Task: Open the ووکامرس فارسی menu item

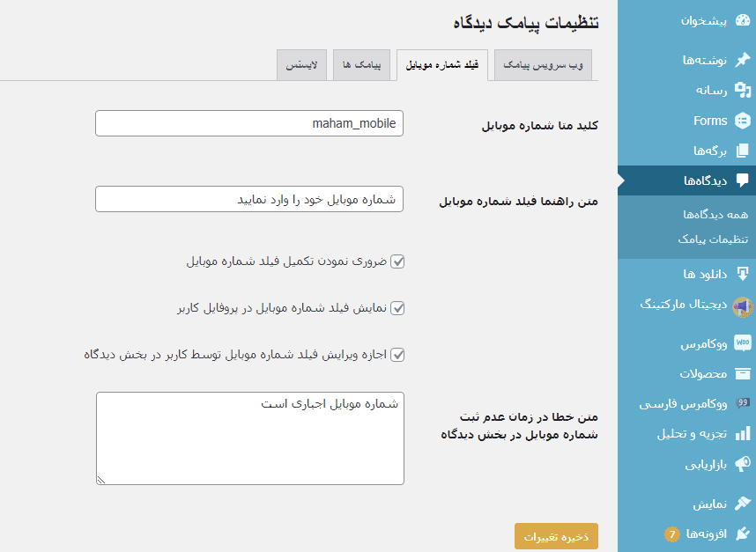Action: [x=686, y=403]
